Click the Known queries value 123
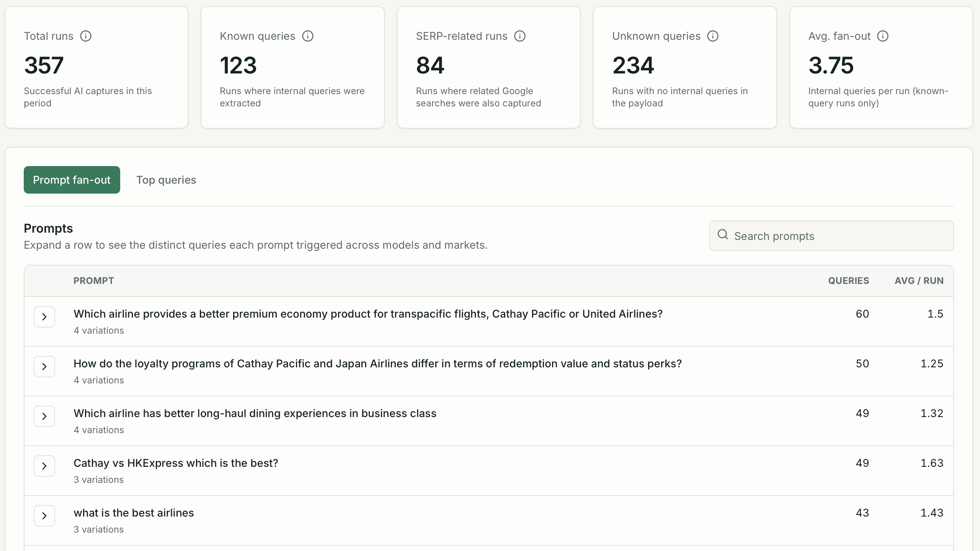Screen dimensions: 980x551 click(x=238, y=65)
